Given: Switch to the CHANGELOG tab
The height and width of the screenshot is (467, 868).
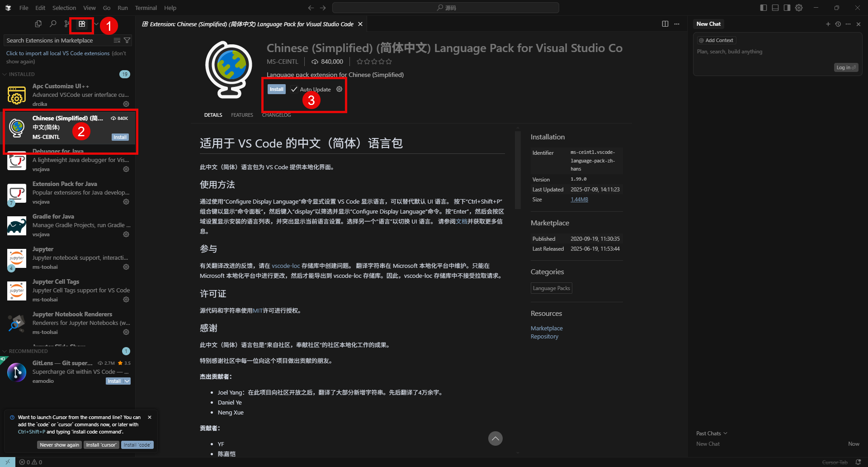Looking at the screenshot, I should pyautogui.click(x=276, y=115).
